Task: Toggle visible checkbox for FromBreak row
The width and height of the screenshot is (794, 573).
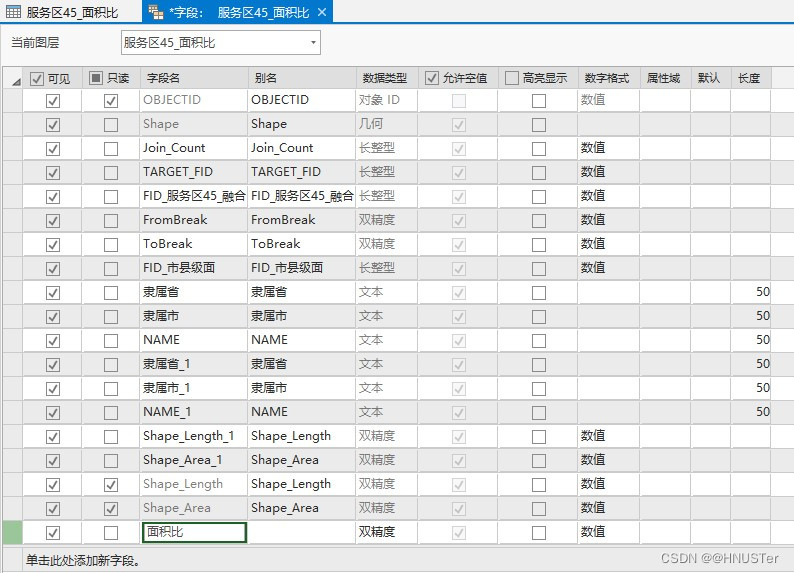Action: pyautogui.click(x=53, y=221)
